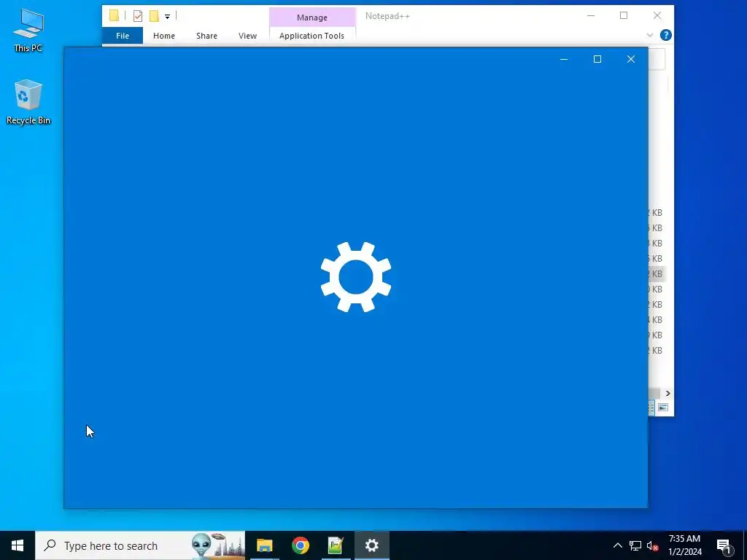The width and height of the screenshot is (747, 560).
Task: Maximize the Notepad++ Explorer window
Action: click(624, 16)
